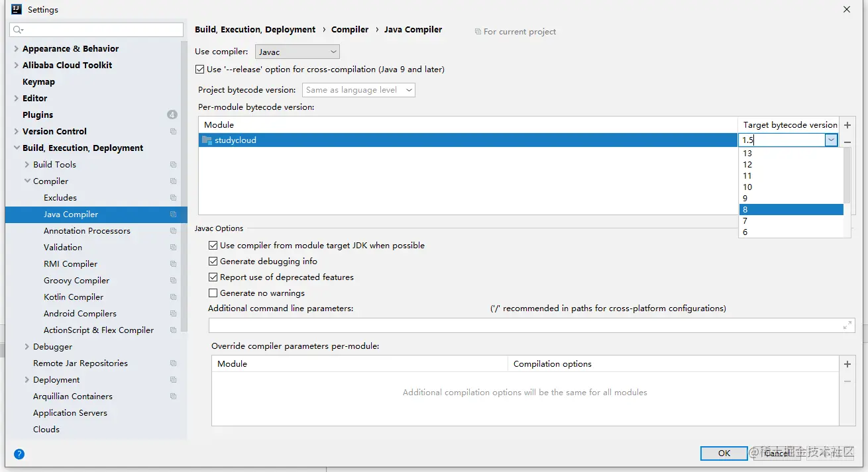Click the Target bytecode version text field
Screen dimensions: 868x472
tap(782, 140)
